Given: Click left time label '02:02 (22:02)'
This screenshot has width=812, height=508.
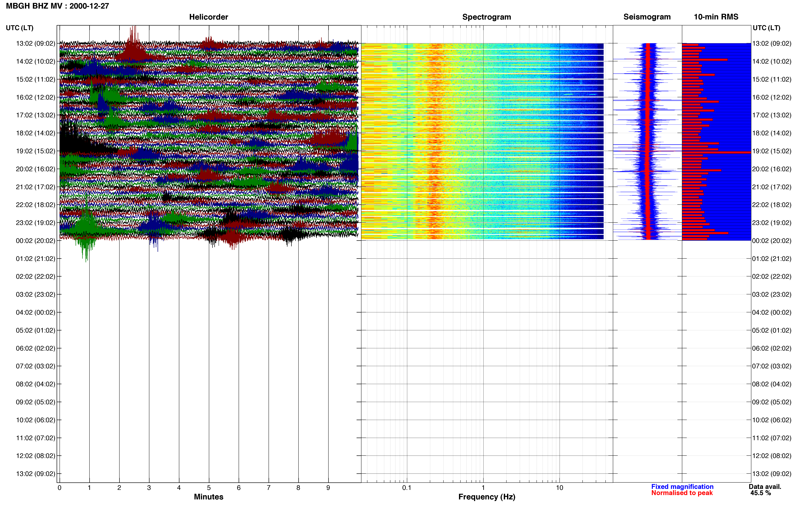Looking at the screenshot, I should click(x=36, y=277).
